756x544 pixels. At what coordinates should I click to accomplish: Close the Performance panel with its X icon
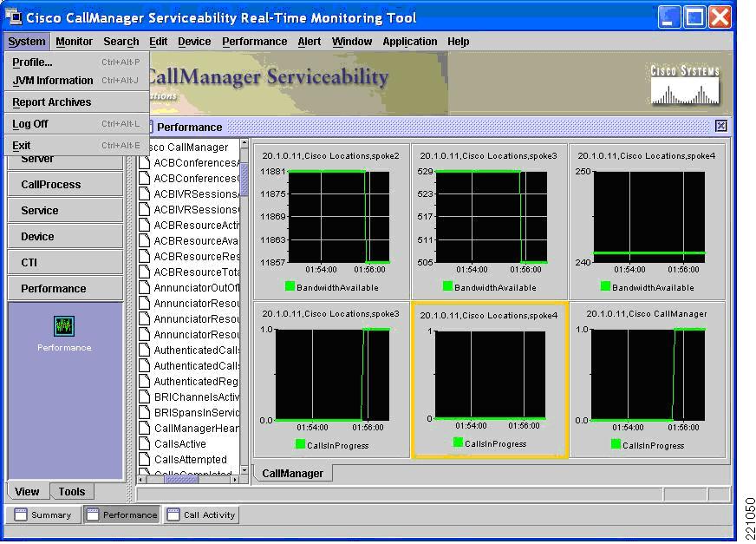[x=720, y=126]
